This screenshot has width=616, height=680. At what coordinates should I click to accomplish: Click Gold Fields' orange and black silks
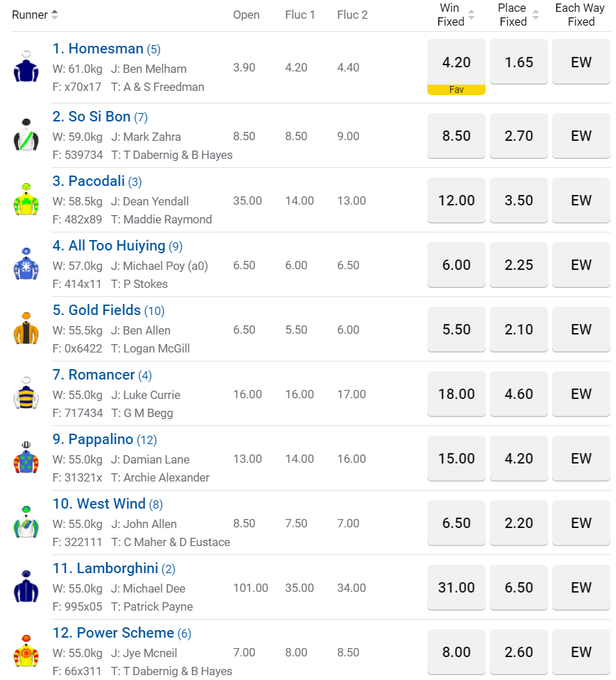click(x=26, y=329)
